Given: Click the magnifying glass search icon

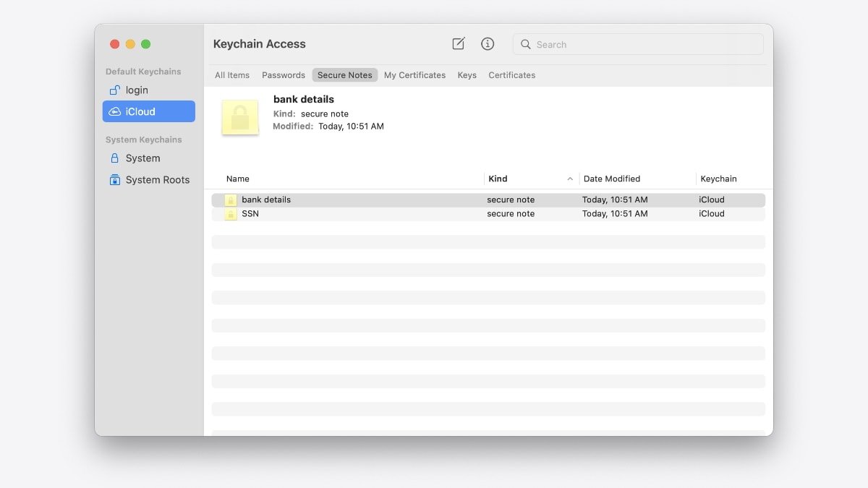Looking at the screenshot, I should pos(526,44).
